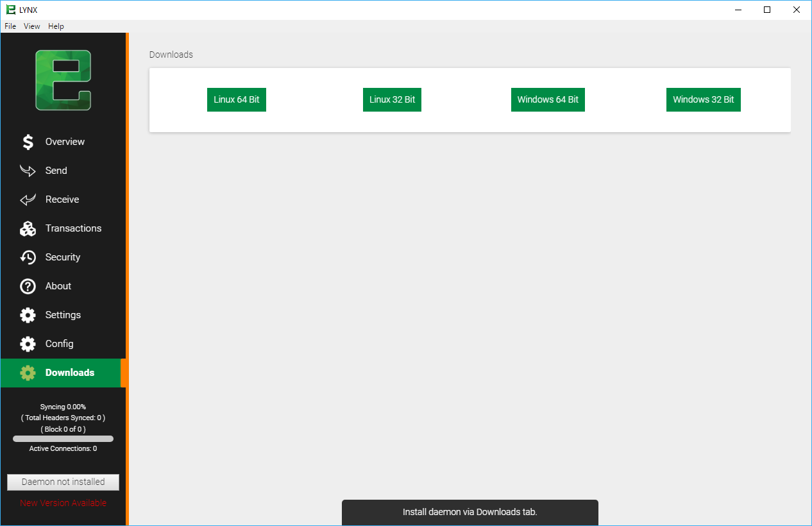
Task: Open the About label in sidebar
Action: [58, 286]
